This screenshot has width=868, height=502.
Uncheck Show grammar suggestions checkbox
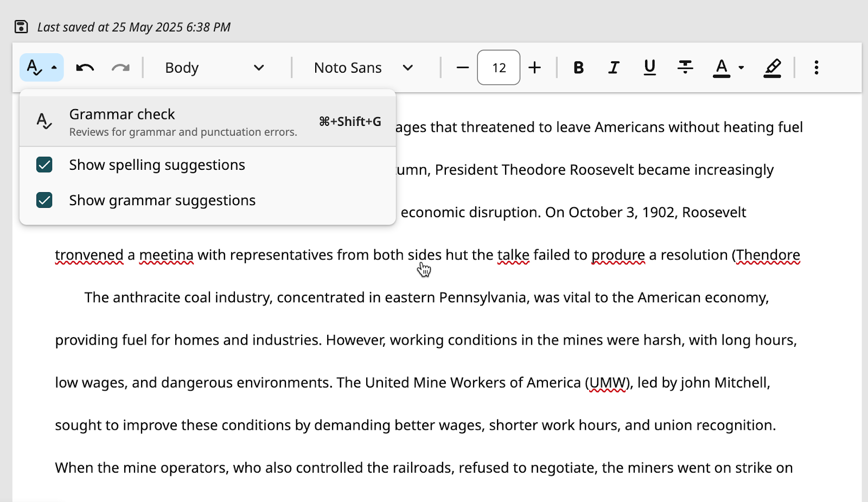point(44,201)
